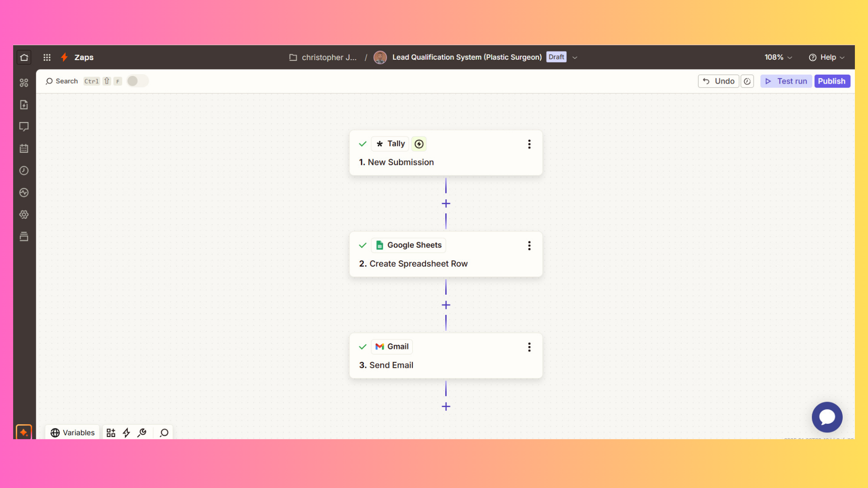Click the green checkmark on Gmail step

point(363,347)
